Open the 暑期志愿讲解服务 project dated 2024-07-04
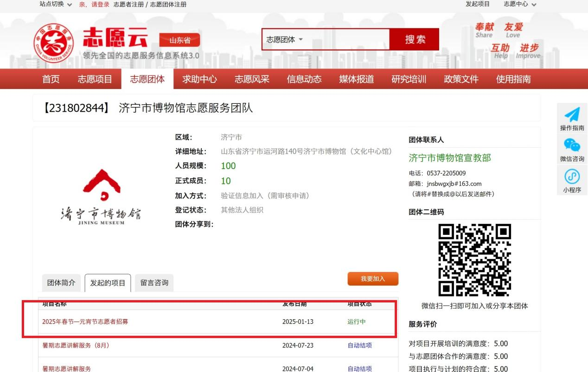The height and width of the screenshot is (372, 588). coord(67,369)
